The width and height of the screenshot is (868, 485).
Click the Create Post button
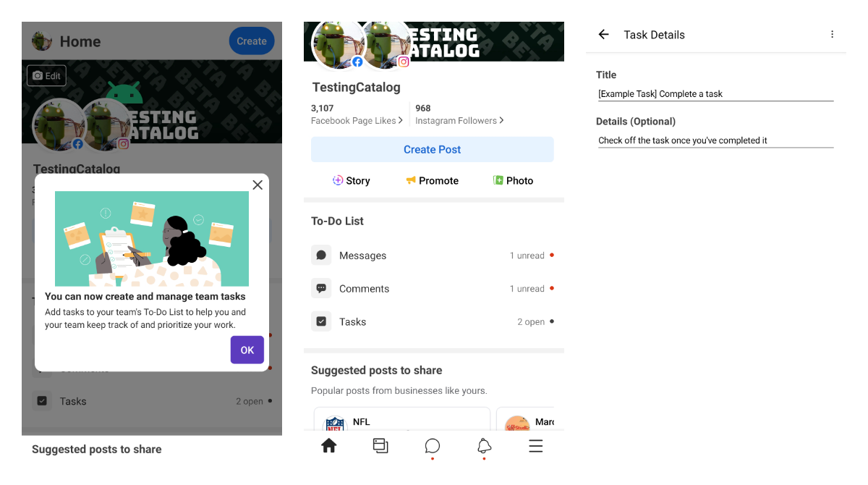432,149
